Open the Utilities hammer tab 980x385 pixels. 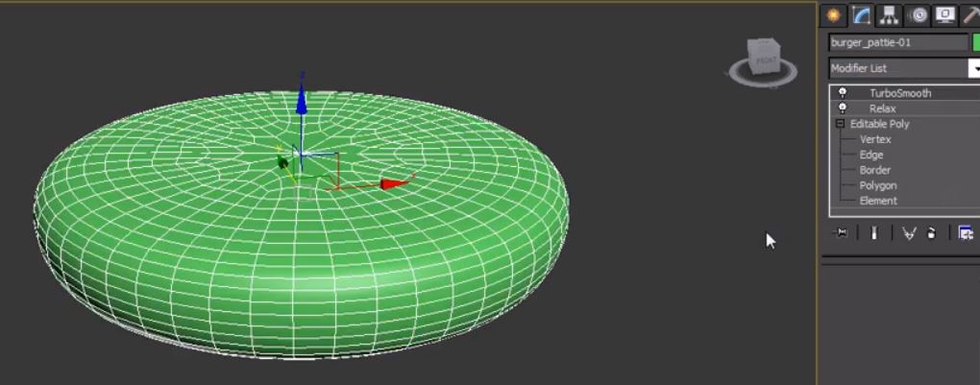[x=970, y=15]
